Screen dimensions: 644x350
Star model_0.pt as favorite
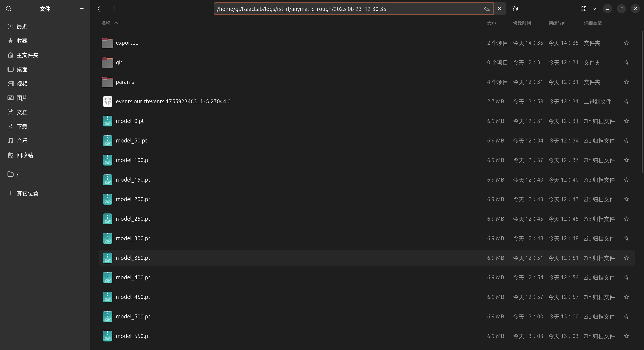[x=626, y=121]
